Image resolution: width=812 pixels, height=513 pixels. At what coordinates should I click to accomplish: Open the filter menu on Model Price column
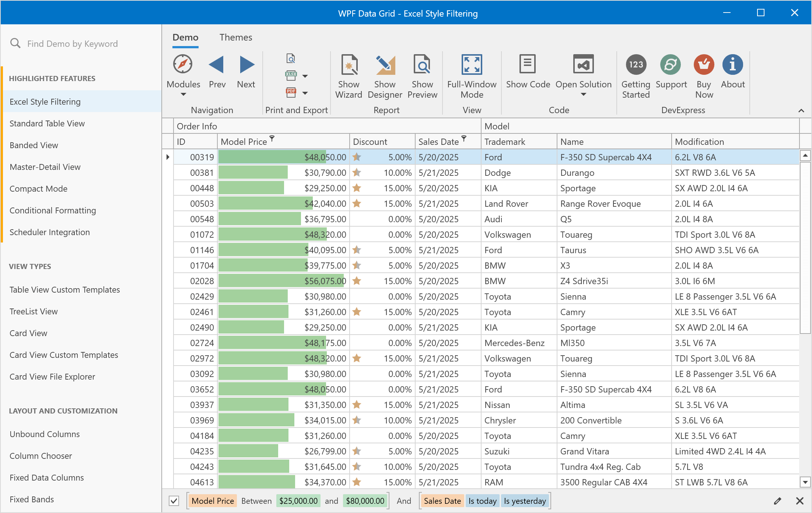coord(272,139)
